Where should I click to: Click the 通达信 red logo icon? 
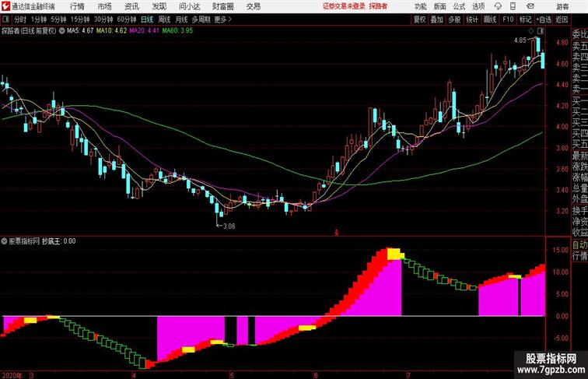(5, 6)
